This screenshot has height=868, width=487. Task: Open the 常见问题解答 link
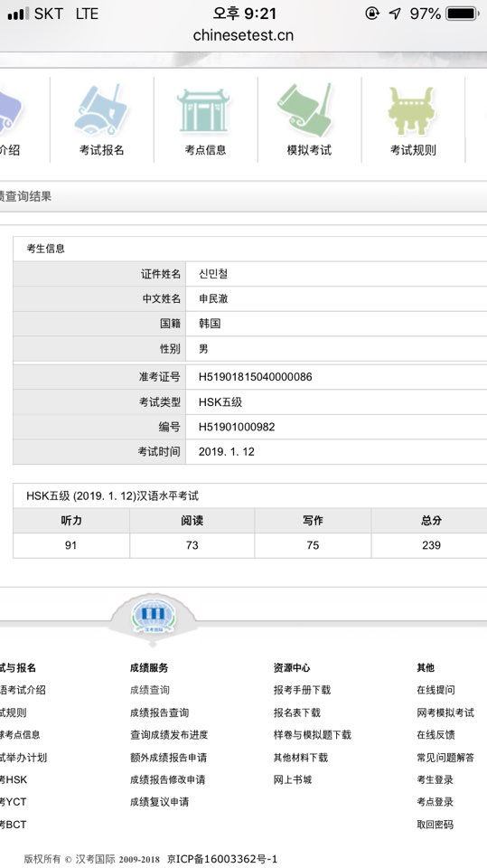[x=445, y=758]
